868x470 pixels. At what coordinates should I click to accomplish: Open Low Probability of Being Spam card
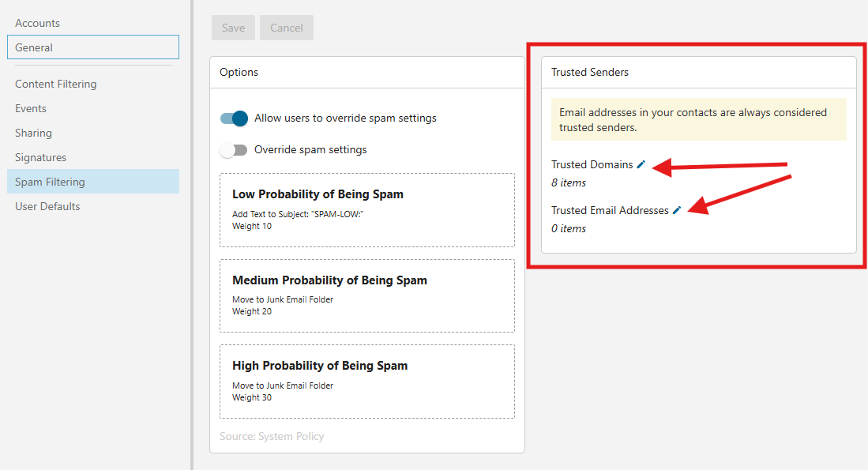click(367, 210)
